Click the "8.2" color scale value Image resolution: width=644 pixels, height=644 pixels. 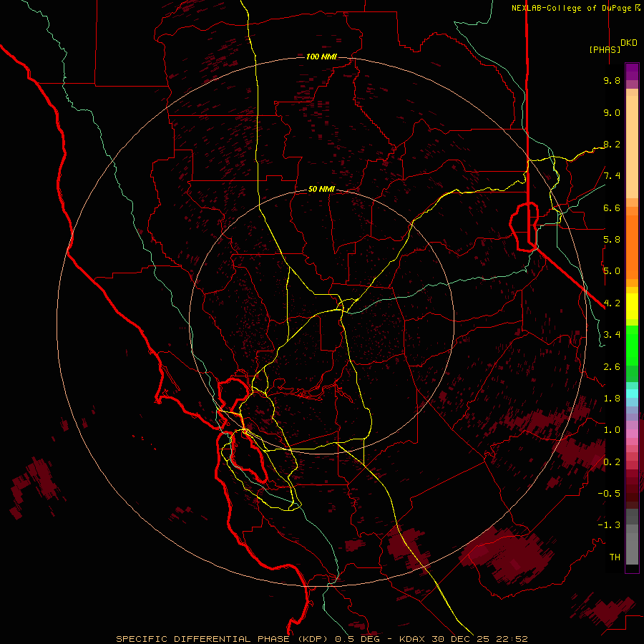pyautogui.click(x=612, y=145)
